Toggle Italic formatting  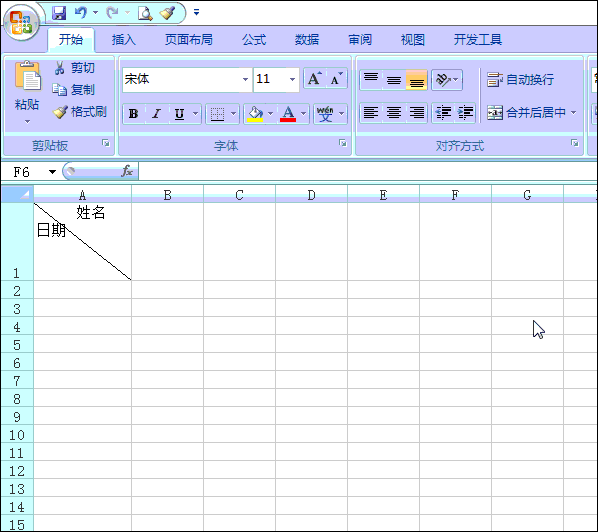156,114
